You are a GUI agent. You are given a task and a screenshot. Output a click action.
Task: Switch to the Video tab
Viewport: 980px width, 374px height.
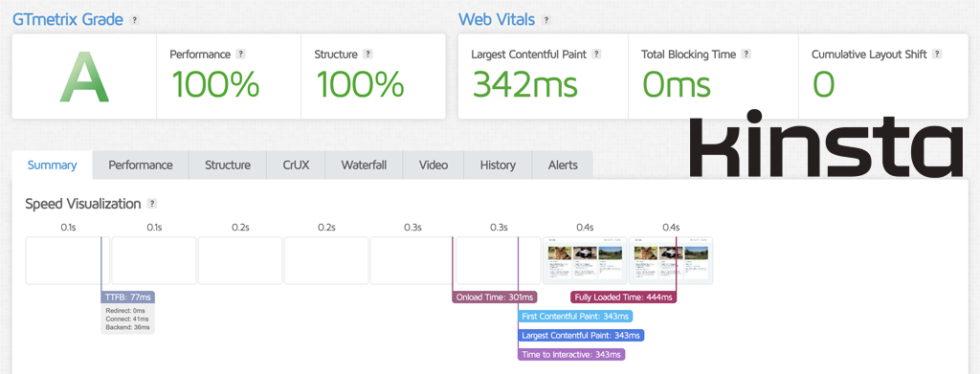click(x=434, y=165)
